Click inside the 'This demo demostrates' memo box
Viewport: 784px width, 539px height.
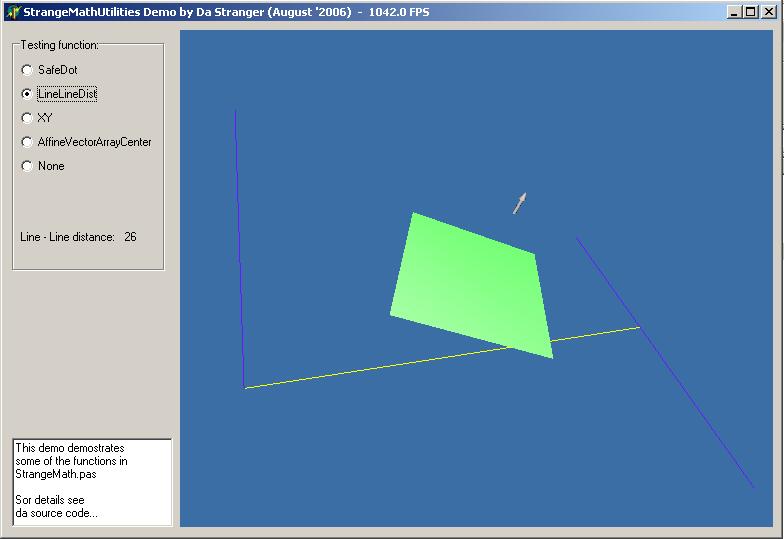coord(92,482)
